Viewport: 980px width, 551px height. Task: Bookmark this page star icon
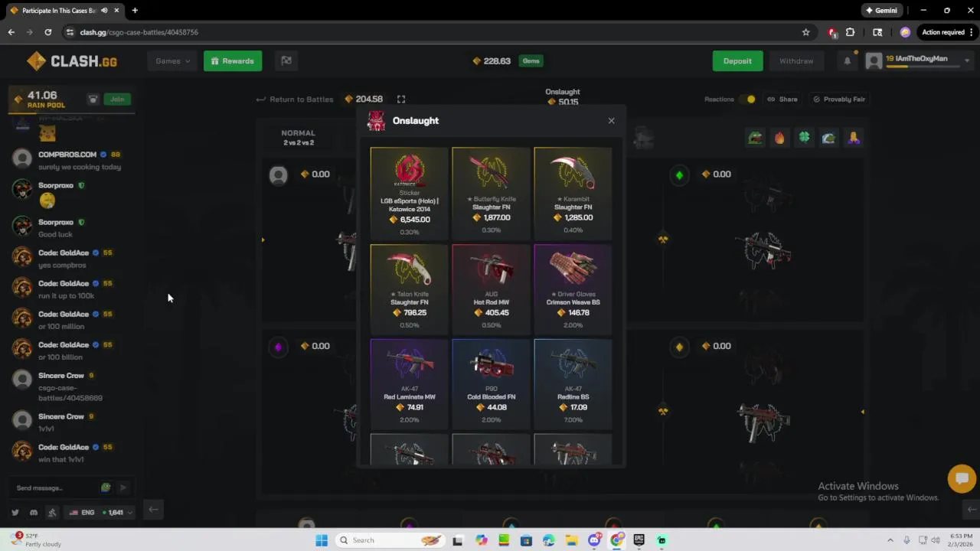805,32
